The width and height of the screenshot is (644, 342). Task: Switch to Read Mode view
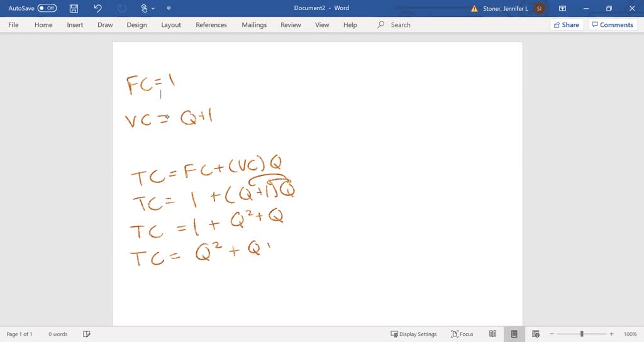click(x=493, y=334)
